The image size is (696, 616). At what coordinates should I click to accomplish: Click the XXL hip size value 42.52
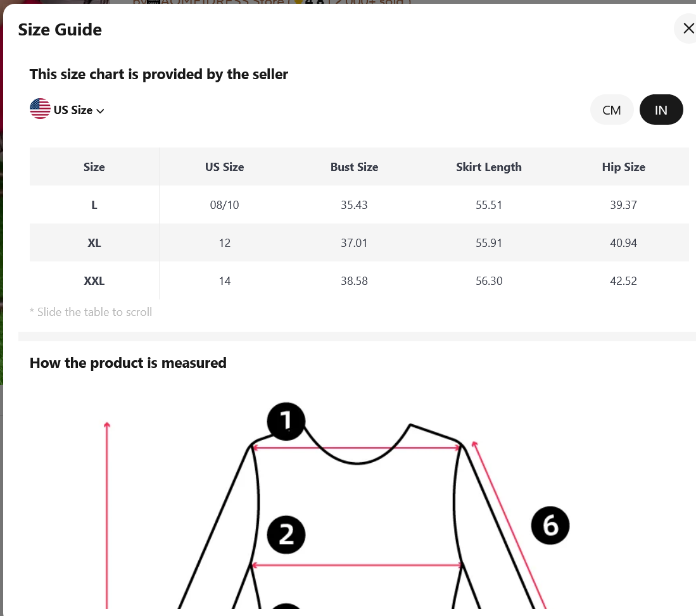(x=623, y=281)
